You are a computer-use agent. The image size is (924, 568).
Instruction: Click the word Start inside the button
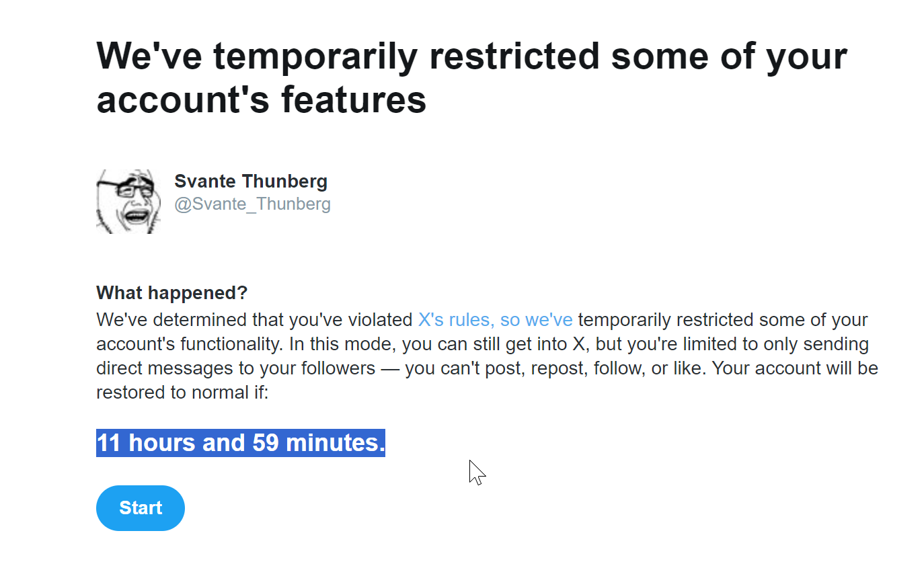pos(141,508)
